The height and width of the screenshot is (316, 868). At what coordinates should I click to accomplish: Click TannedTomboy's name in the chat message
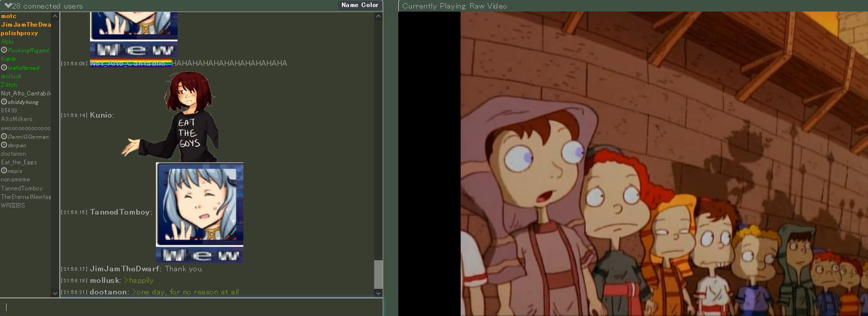click(x=121, y=212)
